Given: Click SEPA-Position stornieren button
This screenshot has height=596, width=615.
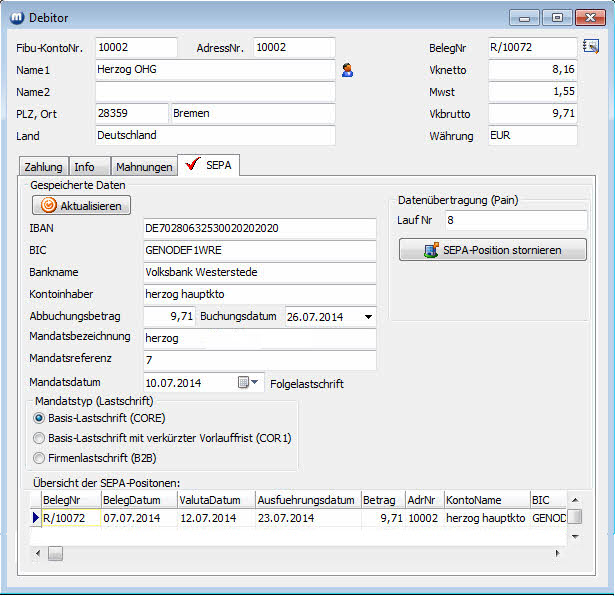Looking at the screenshot, I should (492, 250).
